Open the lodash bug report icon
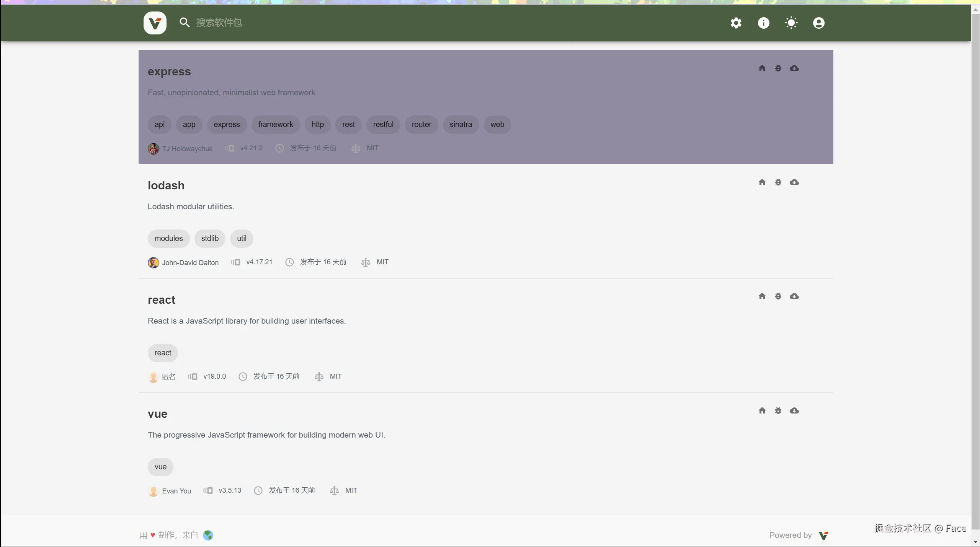The width and height of the screenshot is (980, 547). click(x=778, y=182)
